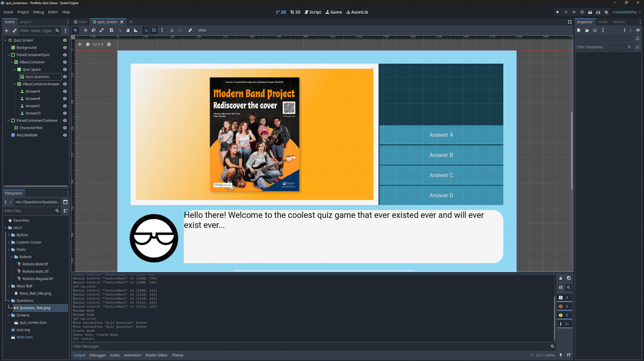The image size is (644, 361).
Task: Click the Run Project play button
Action: 558,12
